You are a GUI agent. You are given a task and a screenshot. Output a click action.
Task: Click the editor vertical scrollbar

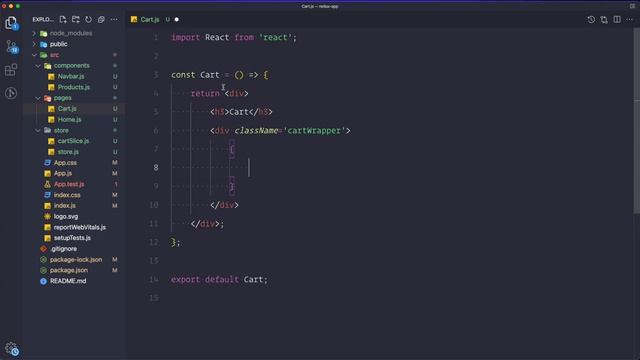click(636, 120)
